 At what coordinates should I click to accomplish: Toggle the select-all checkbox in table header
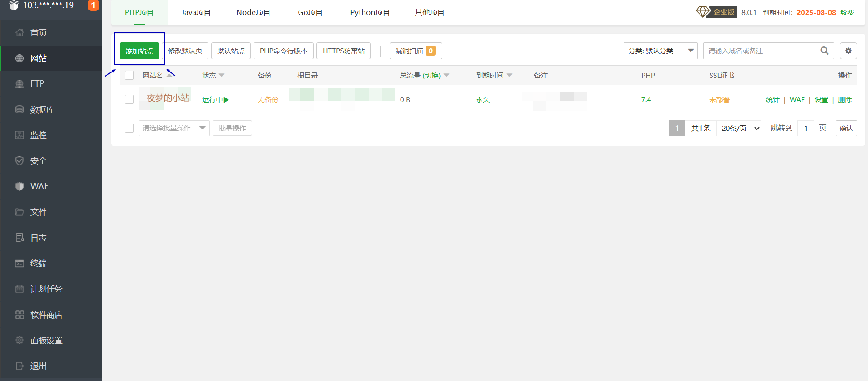(x=129, y=76)
